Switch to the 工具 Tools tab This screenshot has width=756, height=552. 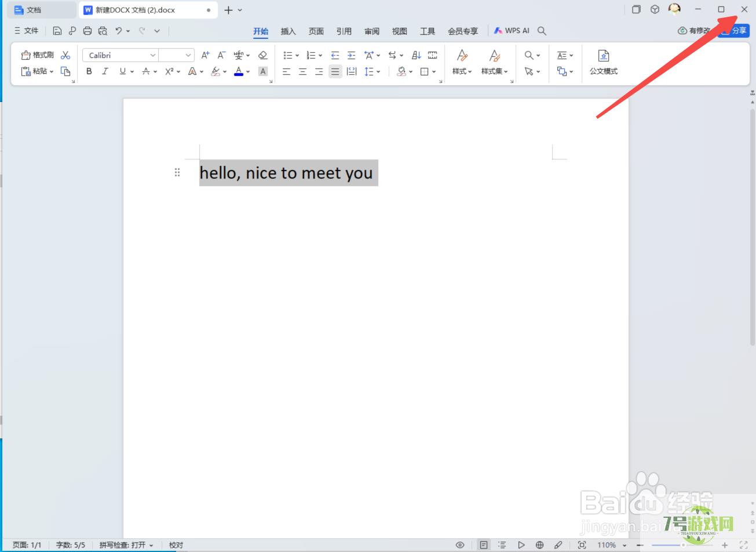[x=428, y=31]
